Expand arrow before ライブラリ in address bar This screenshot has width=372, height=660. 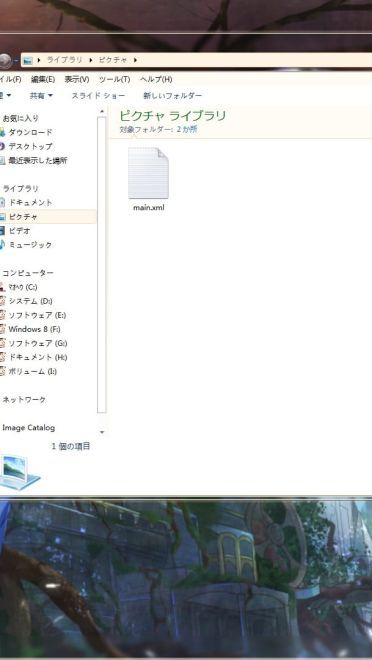(x=39, y=60)
